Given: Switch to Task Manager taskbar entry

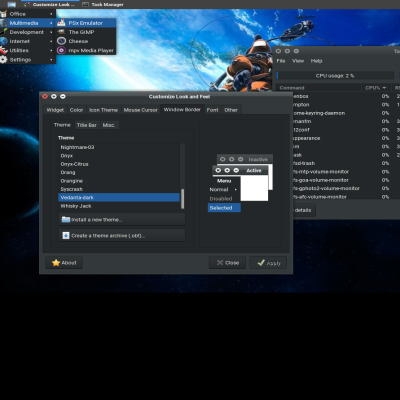Looking at the screenshot, I should click(x=103, y=4).
